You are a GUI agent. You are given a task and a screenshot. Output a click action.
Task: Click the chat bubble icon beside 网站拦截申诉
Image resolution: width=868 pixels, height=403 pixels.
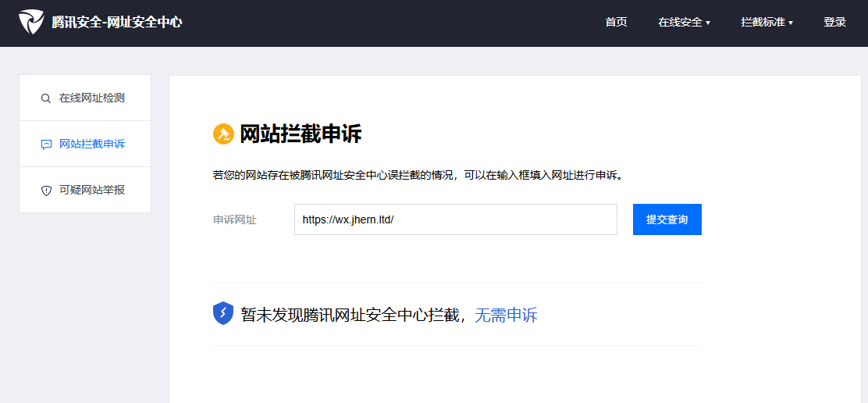click(x=46, y=144)
